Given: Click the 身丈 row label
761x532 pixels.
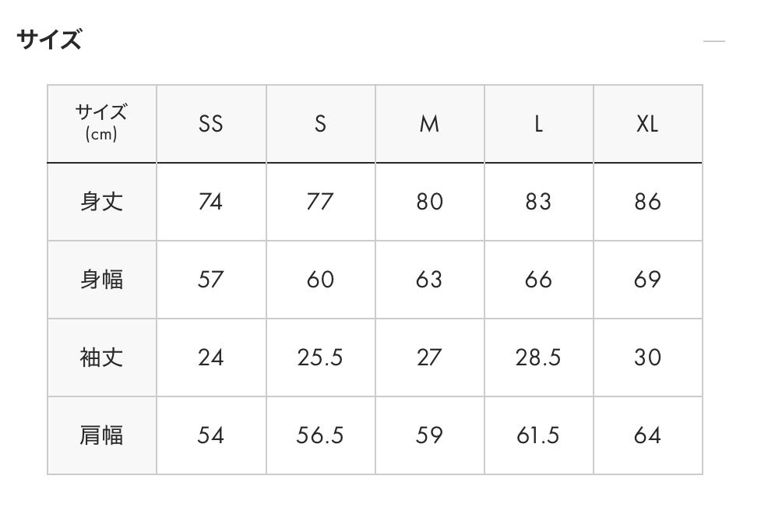Looking at the screenshot, I should [x=102, y=202].
